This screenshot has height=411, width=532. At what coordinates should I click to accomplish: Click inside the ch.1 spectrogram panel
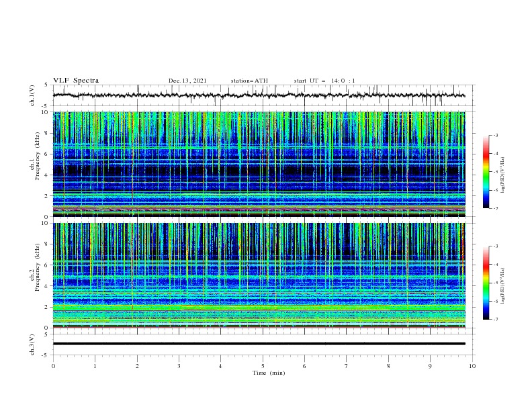[259, 164]
